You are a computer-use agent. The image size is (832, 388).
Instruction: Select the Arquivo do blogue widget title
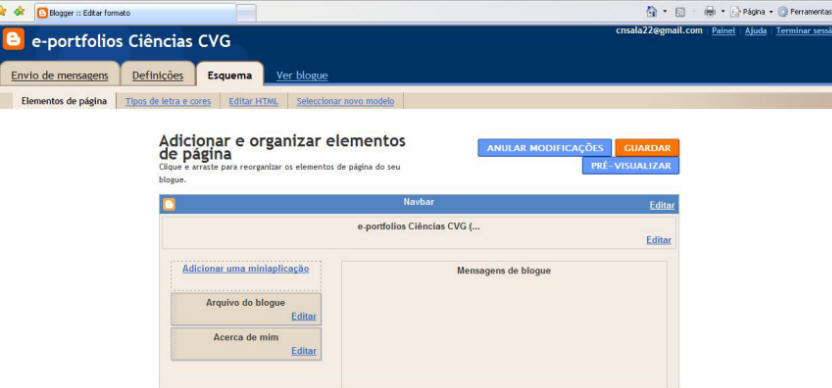[246, 303]
